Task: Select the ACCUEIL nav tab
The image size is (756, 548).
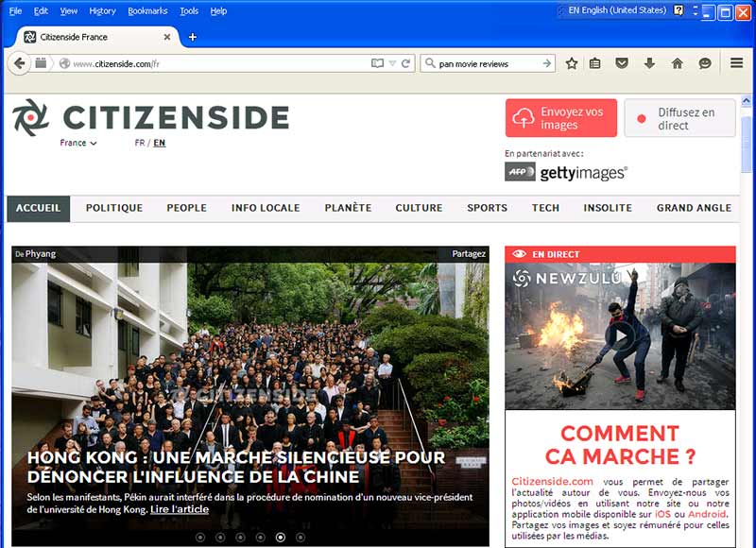Action: tap(38, 208)
